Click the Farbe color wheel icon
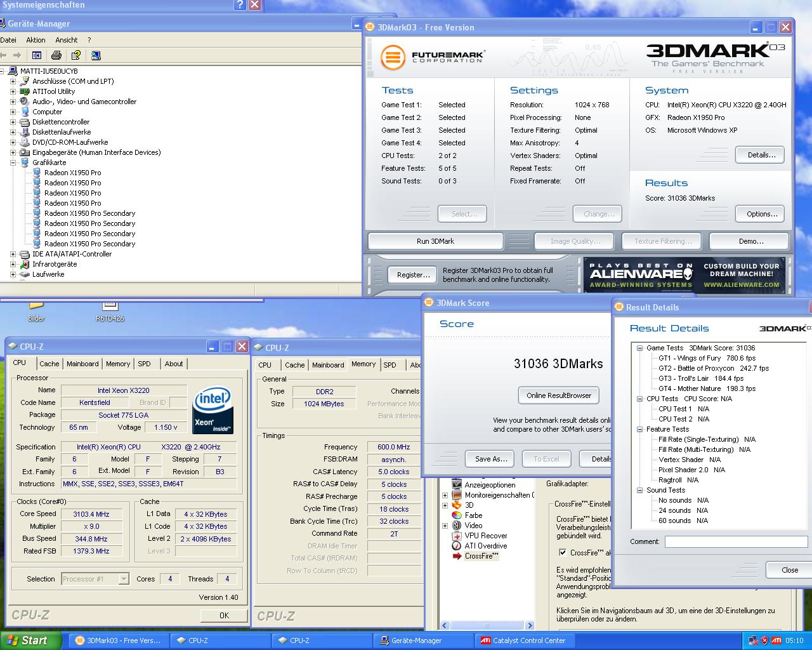This screenshot has width=812, height=650. pyautogui.click(x=457, y=515)
